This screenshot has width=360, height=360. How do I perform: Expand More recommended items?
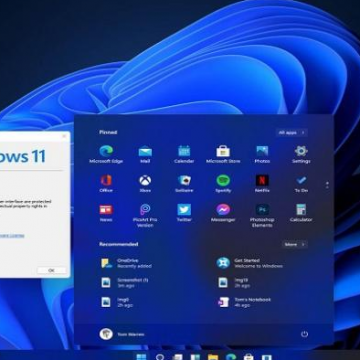[294, 244]
